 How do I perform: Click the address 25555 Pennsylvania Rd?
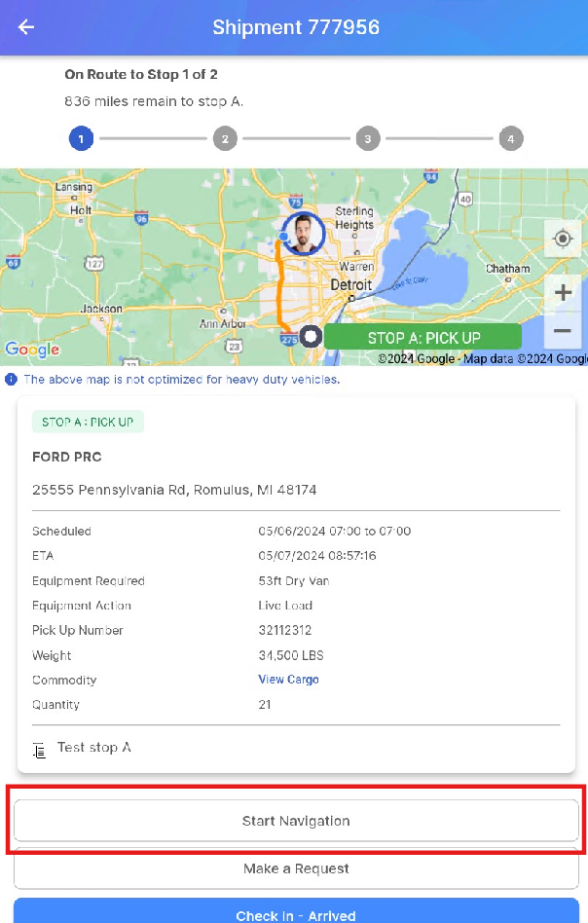[x=174, y=490]
